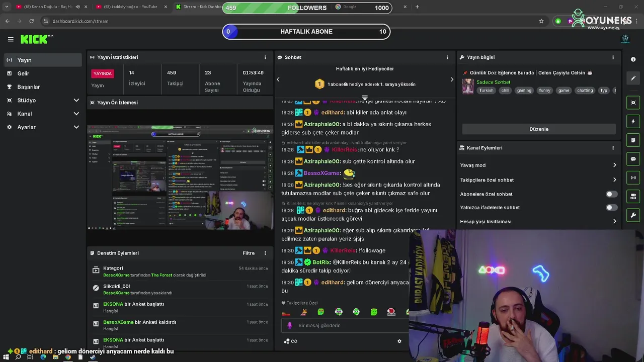644x362 pixels.
Task: Open Windows taskbar search
Action: [18, 357]
